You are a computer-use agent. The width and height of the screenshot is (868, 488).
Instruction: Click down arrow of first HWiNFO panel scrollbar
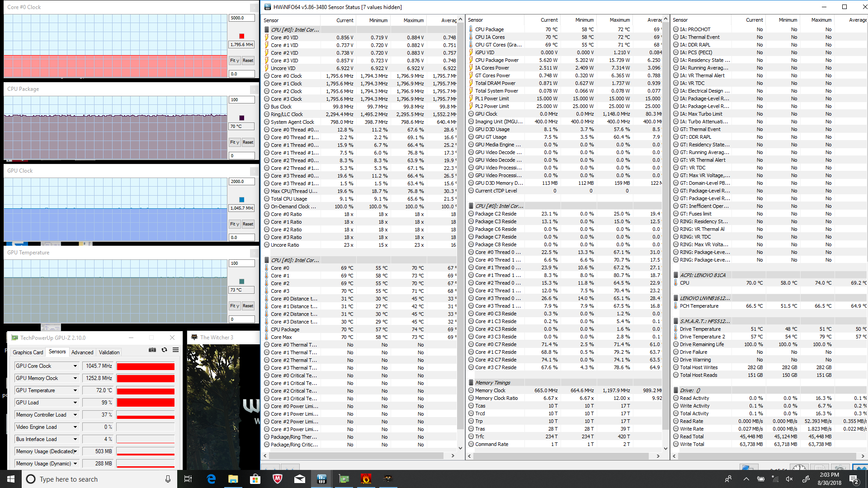click(460, 448)
